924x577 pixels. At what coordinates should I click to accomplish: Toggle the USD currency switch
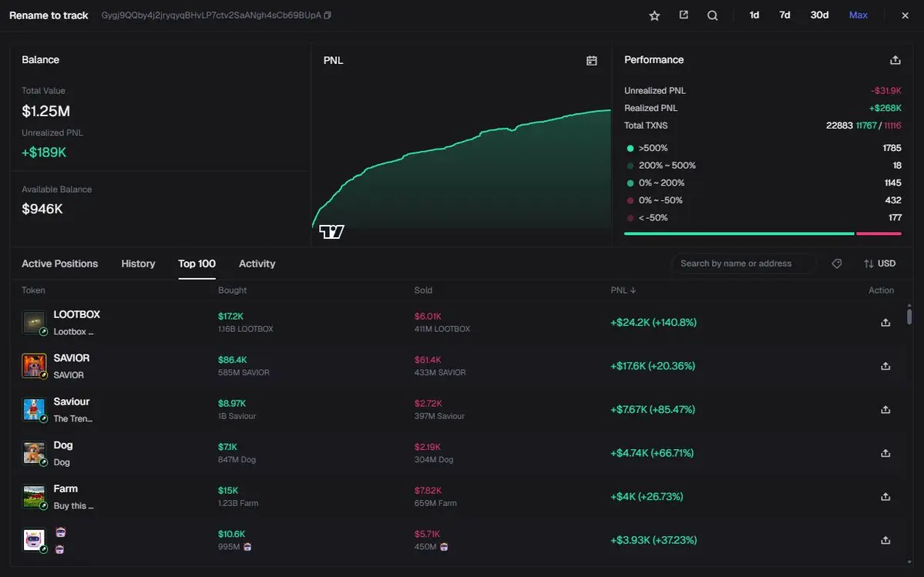[879, 263]
